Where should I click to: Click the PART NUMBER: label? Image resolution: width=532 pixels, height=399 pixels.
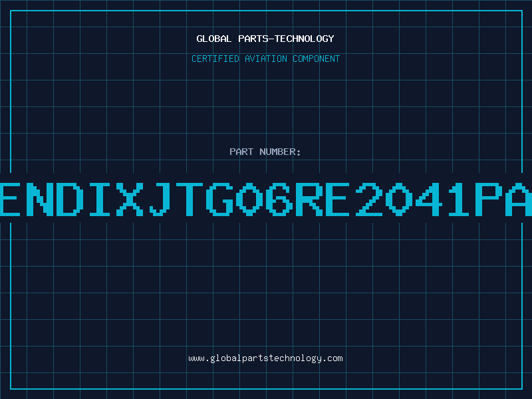point(265,152)
